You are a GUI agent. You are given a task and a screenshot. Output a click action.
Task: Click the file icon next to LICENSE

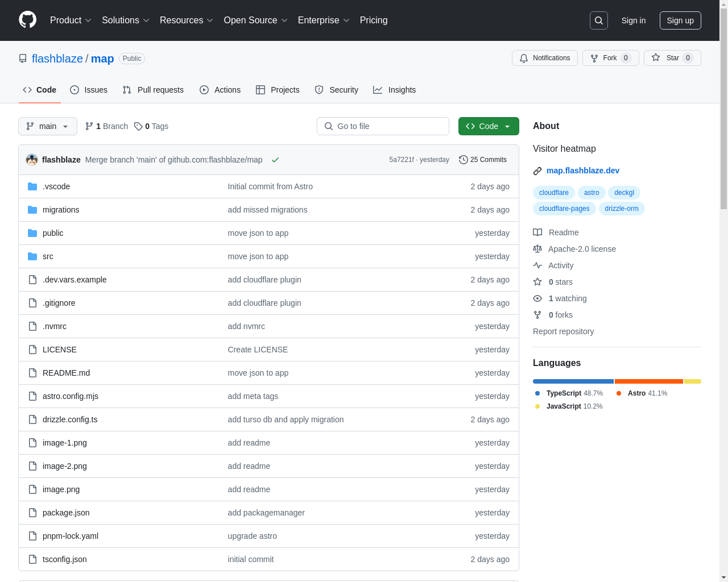pos(32,350)
